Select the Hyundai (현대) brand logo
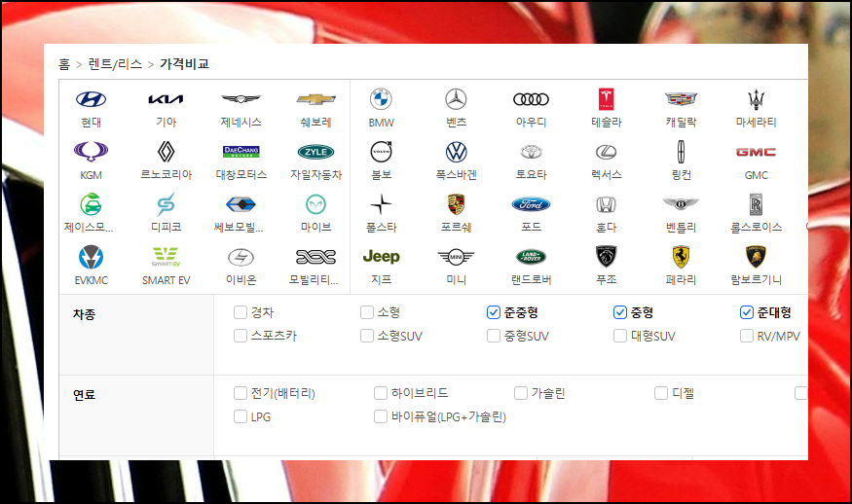The height and width of the screenshot is (504, 852). coord(91,99)
